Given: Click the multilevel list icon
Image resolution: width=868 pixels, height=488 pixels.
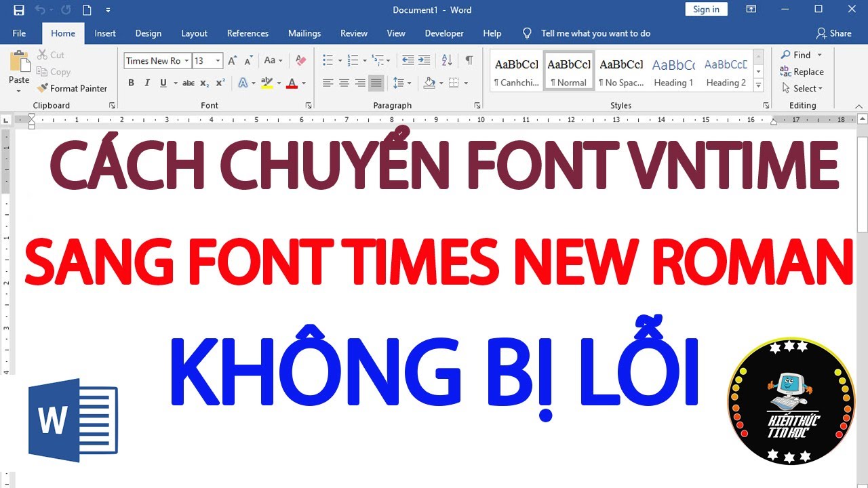Looking at the screenshot, I should click(377, 60).
